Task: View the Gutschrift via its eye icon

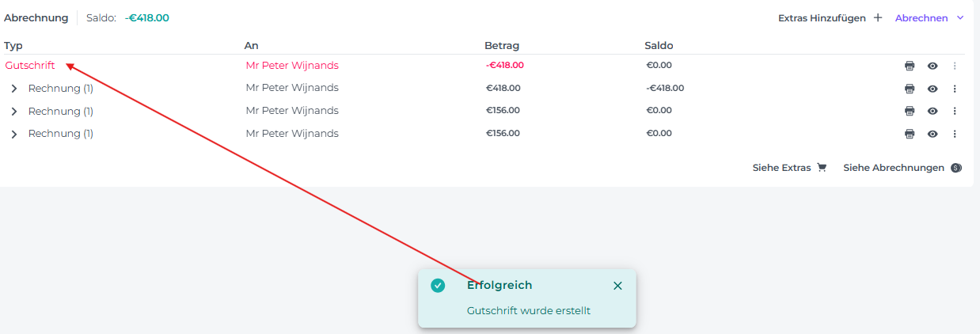Action: point(933,66)
